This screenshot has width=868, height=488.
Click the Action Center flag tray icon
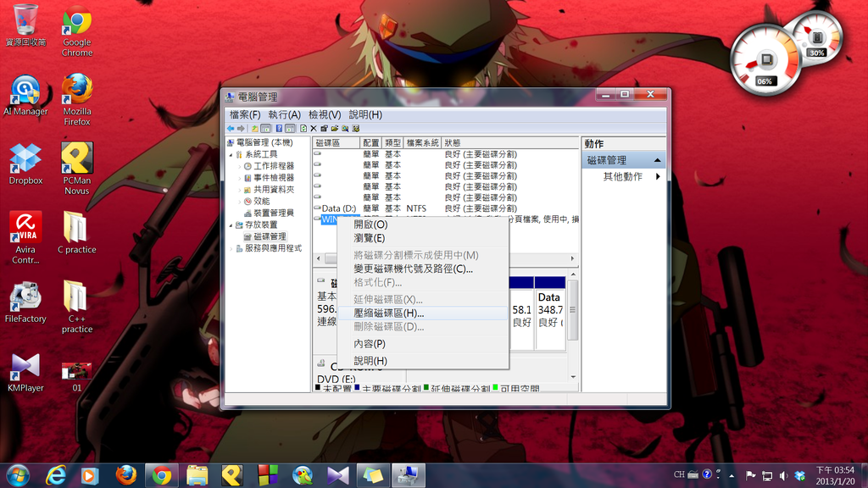pyautogui.click(x=751, y=475)
